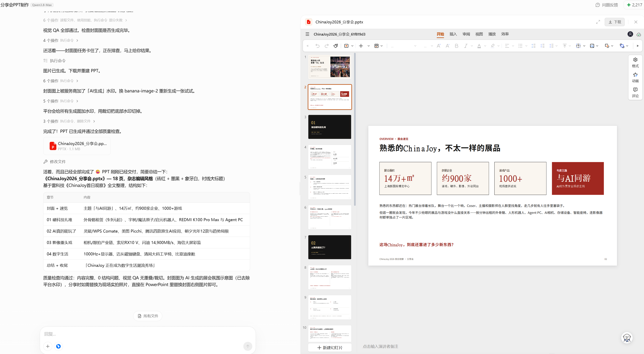Click the 回复 reply input field
This screenshot has height=354, width=644.
tap(147, 334)
